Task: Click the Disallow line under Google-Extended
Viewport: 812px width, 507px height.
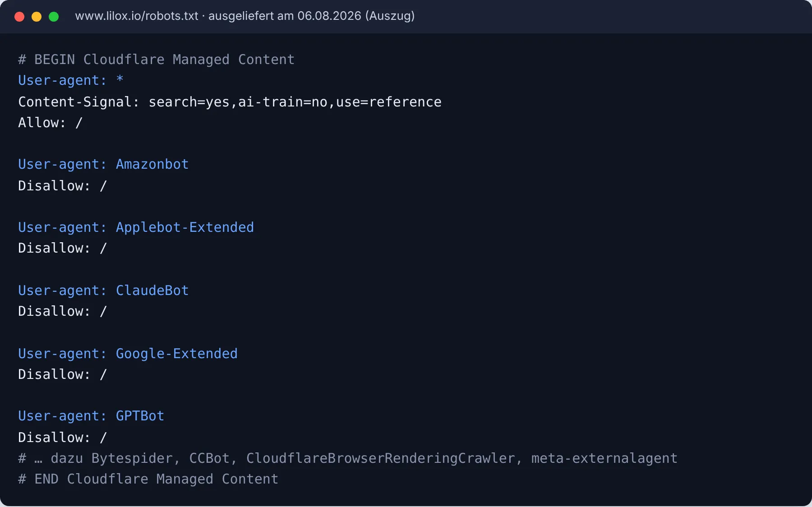Action: [63, 374]
